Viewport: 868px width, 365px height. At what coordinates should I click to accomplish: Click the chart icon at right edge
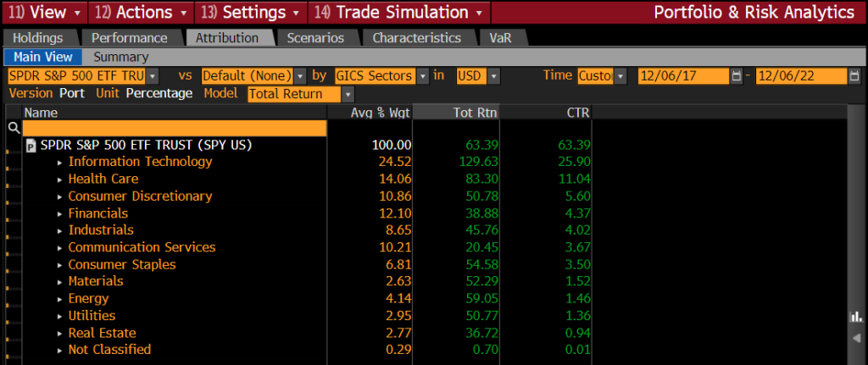pos(856,317)
